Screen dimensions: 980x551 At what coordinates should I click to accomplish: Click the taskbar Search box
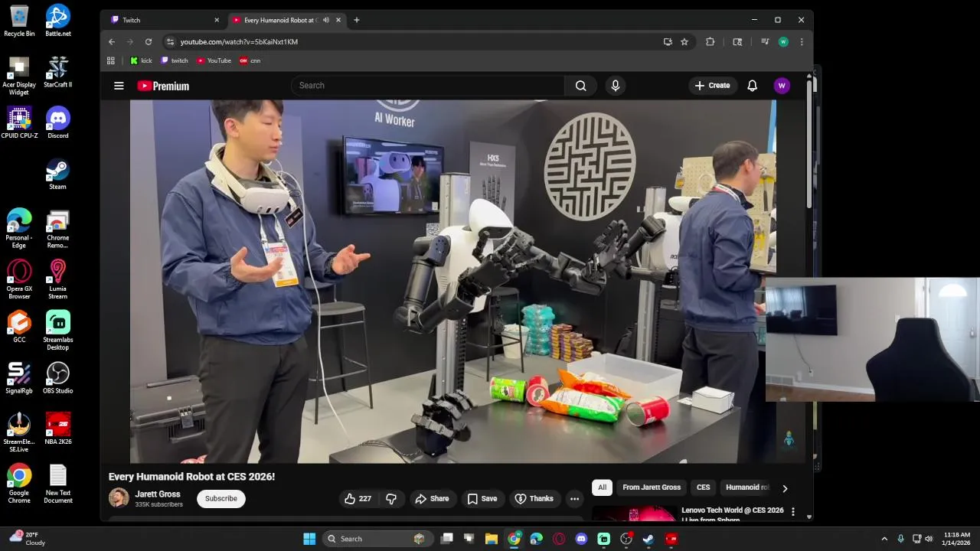[377, 539]
